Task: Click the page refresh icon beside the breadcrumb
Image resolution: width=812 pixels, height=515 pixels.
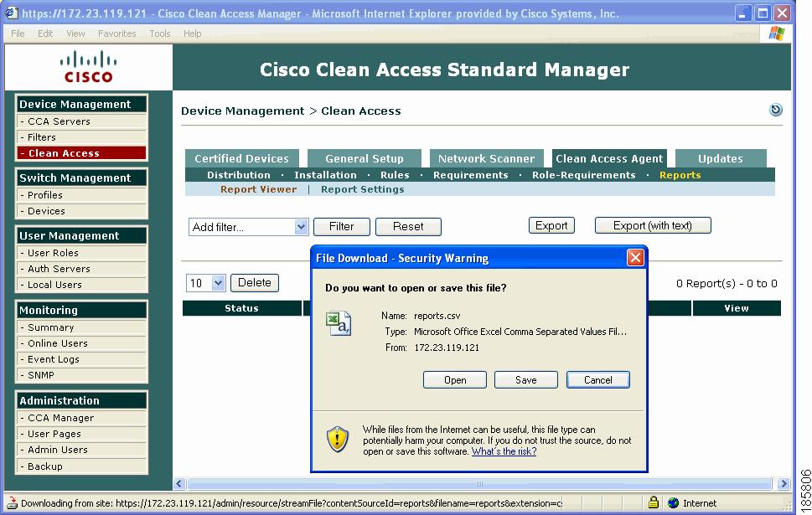Action: (x=775, y=110)
